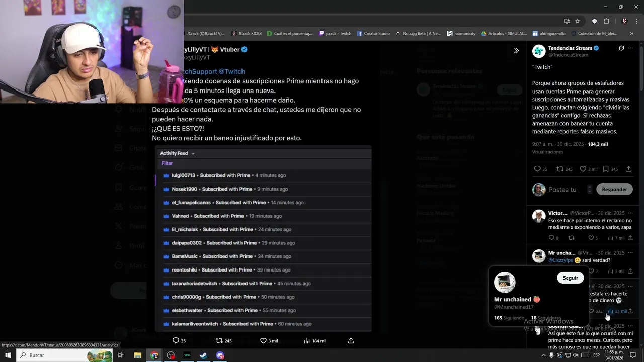Open Task View on taskbar
This screenshot has width=644, height=362.
[121, 355]
